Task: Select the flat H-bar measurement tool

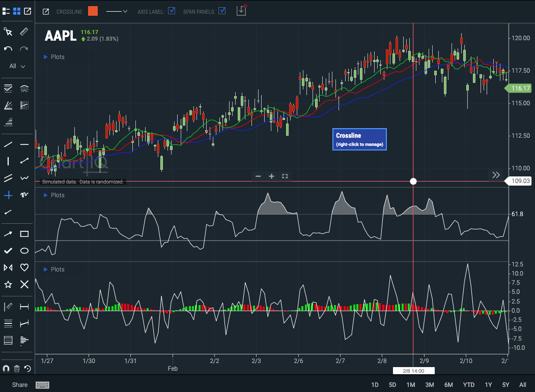Action: pos(24,307)
